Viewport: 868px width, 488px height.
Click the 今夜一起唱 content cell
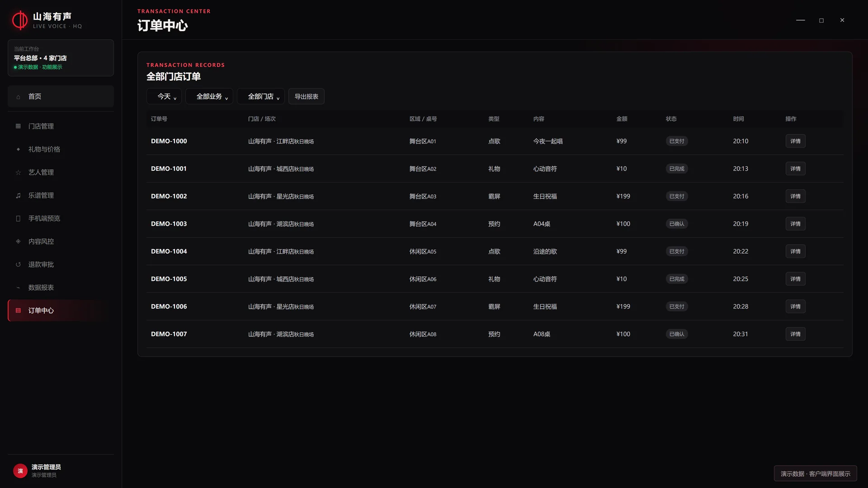(548, 141)
